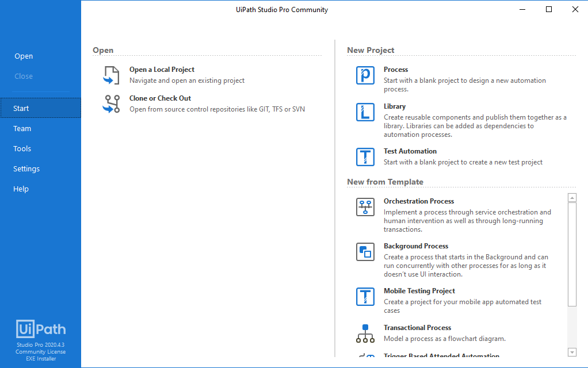
Task: Select Orchestration Process template title
Action: pyautogui.click(x=418, y=201)
